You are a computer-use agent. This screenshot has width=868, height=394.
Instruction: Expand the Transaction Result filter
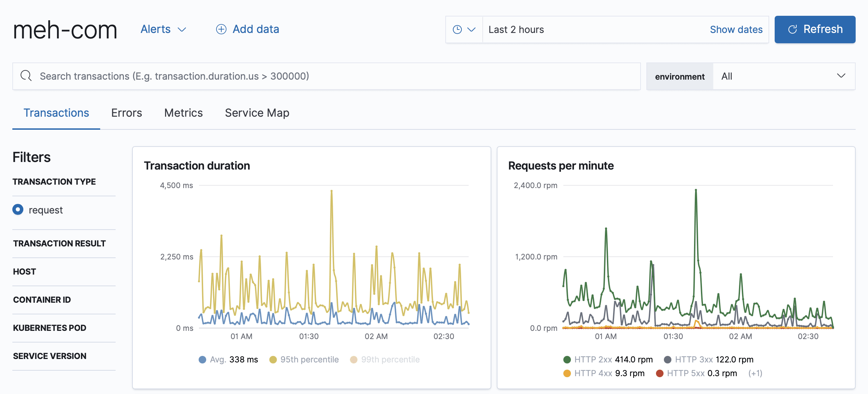pos(59,243)
